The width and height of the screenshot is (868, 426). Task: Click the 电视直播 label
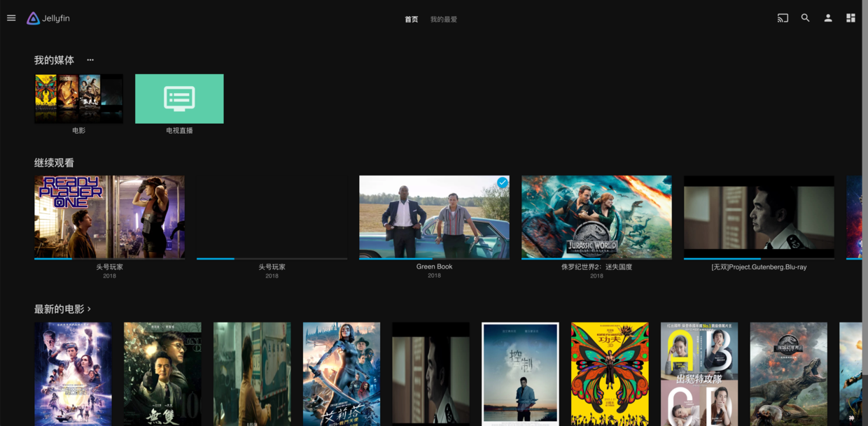coord(179,131)
